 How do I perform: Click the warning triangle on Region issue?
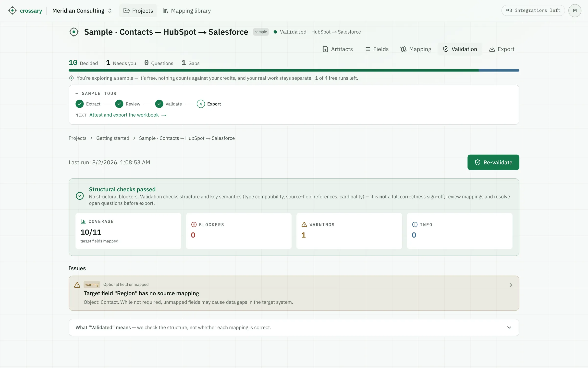tap(77, 285)
